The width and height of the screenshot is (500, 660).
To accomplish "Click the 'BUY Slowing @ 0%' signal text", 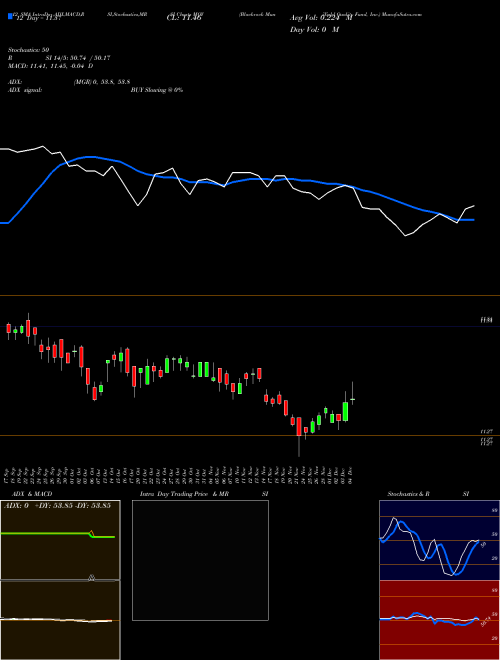I will tap(157, 90).
